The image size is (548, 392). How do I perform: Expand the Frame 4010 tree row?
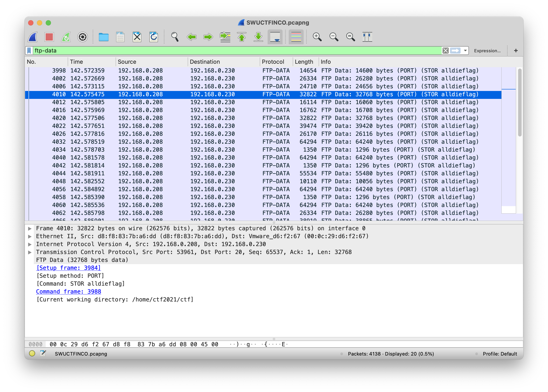[x=30, y=228]
